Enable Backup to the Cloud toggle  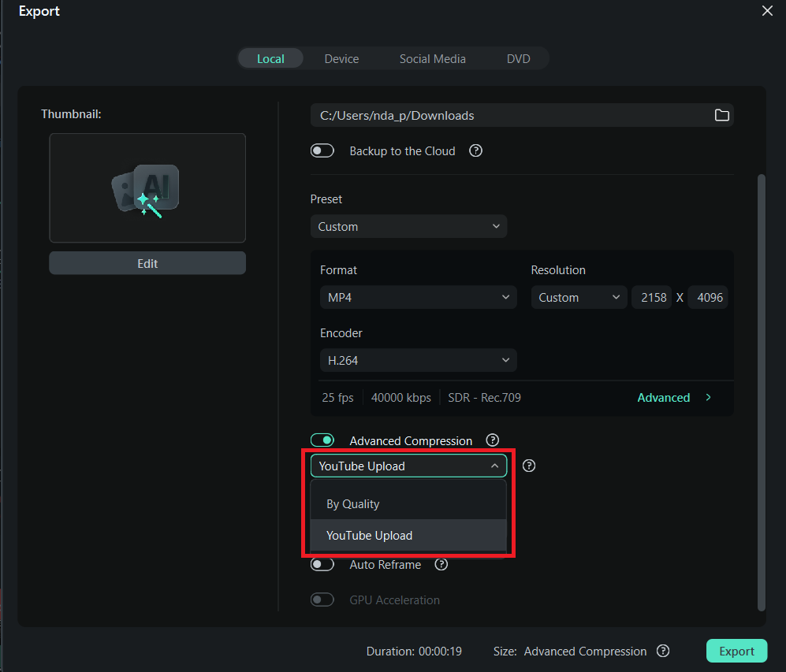322,150
